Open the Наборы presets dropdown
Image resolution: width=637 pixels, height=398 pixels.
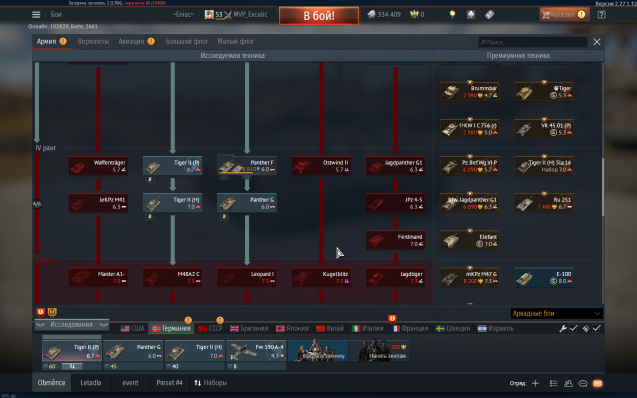click(210, 383)
